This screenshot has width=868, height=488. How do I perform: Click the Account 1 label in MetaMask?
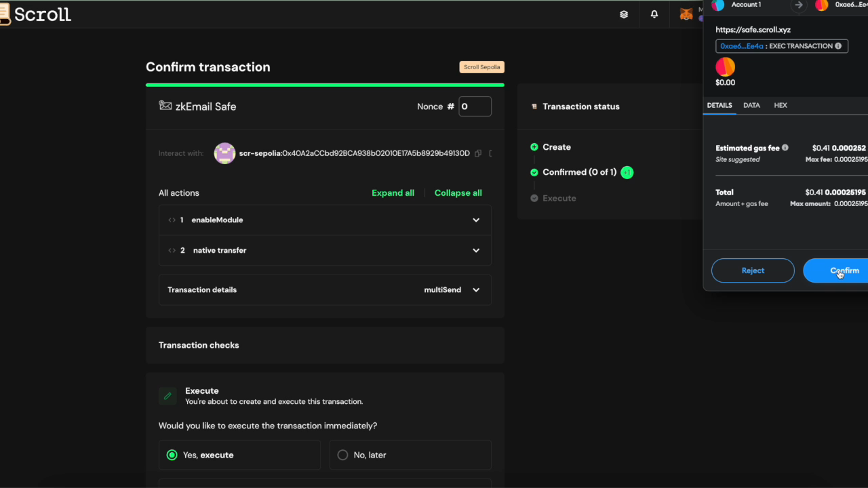(x=746, y=5)
